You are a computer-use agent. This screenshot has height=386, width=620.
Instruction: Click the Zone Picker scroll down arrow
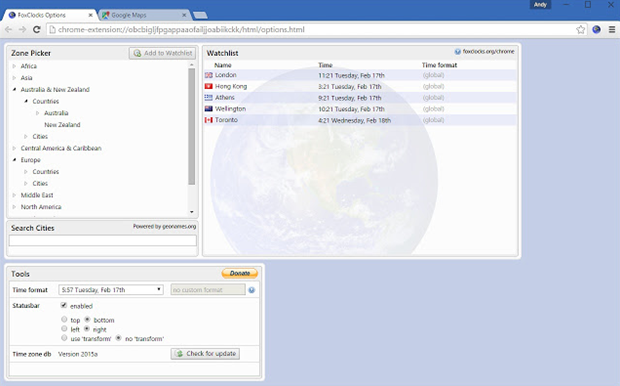pos(192,212)
